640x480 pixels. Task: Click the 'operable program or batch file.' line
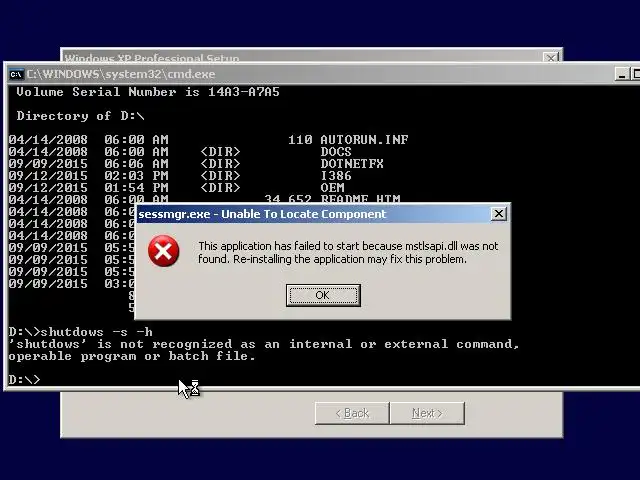click(x=132, y=356)
